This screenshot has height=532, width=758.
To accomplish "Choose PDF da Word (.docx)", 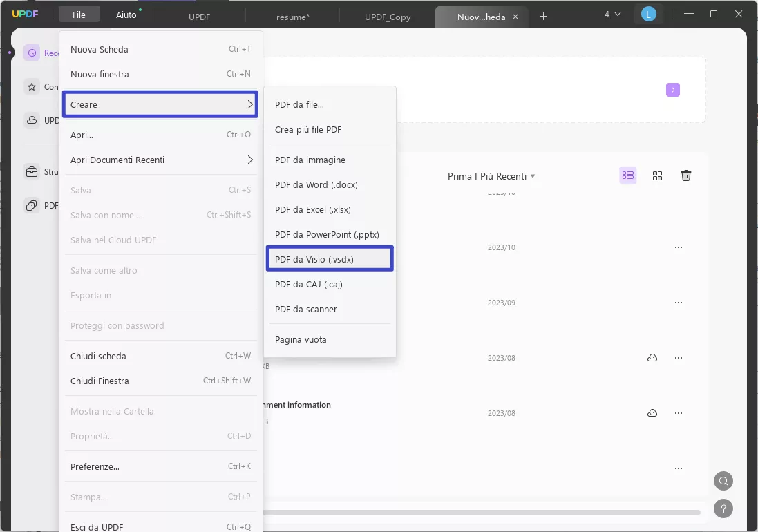I will click(330, 184).
